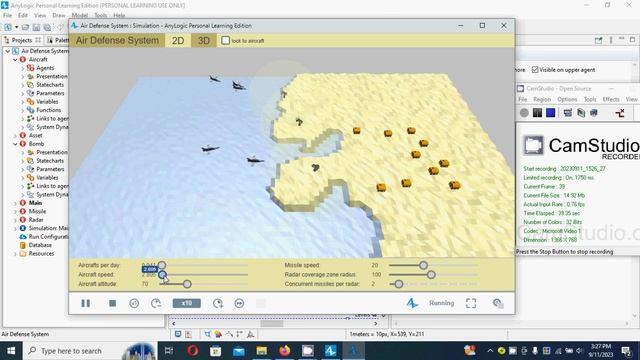The height and width of the screenshot is (360, 640).
Task: Open the Effects menu in CamStudio
Action: point(611,100)
